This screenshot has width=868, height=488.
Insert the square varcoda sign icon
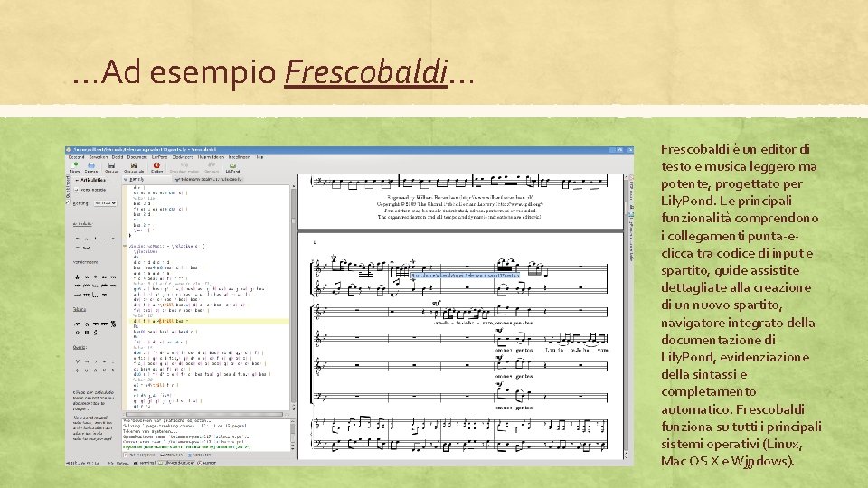click(87, 332)
